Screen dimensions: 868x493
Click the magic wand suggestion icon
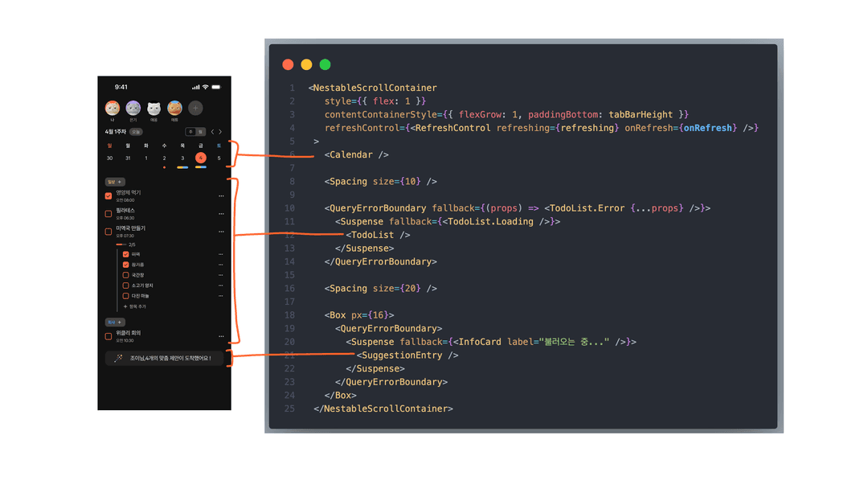click(x=118, y=358)
